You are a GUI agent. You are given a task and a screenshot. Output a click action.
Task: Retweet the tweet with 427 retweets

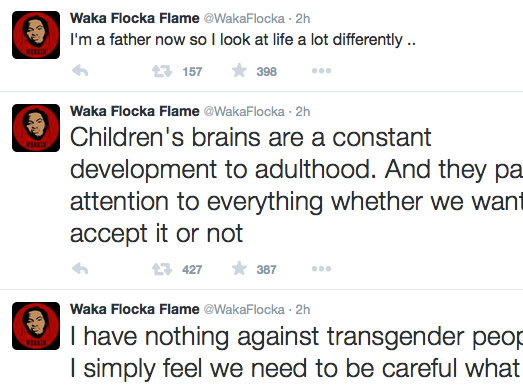point(162,269)
